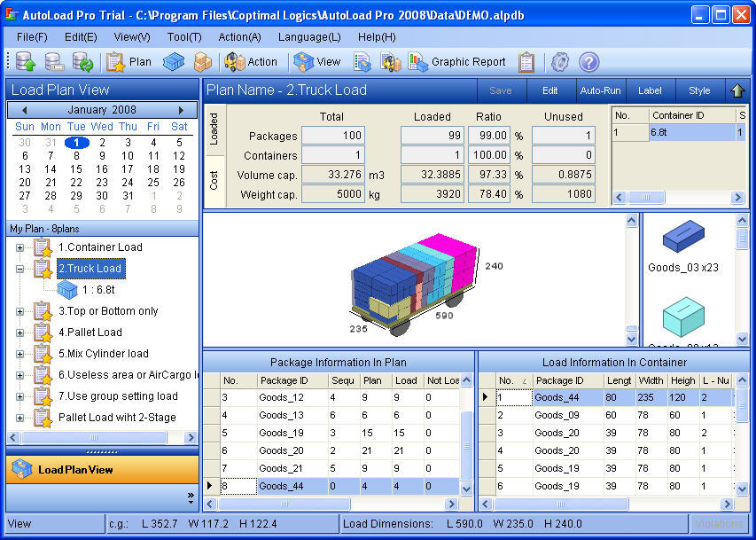756x540 pixels.
Task: Click the report sheet with box icon
Action: [362, 62]
